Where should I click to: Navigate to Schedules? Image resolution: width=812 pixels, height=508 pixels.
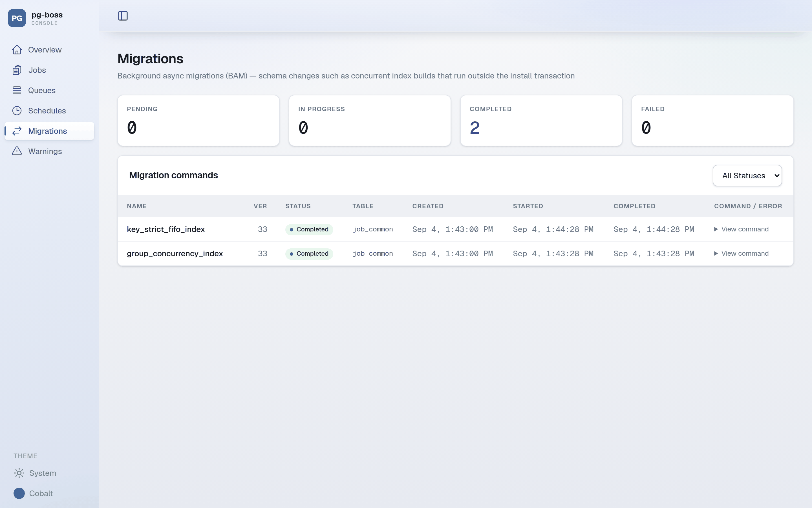pyautogui.click(x=49, y=111)
